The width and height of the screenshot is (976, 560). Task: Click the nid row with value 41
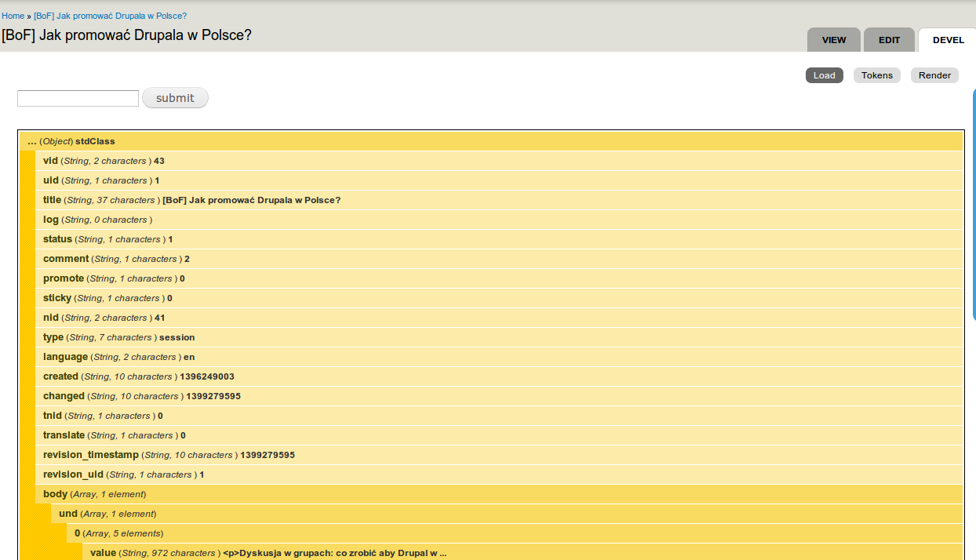[x=499, y=318]
